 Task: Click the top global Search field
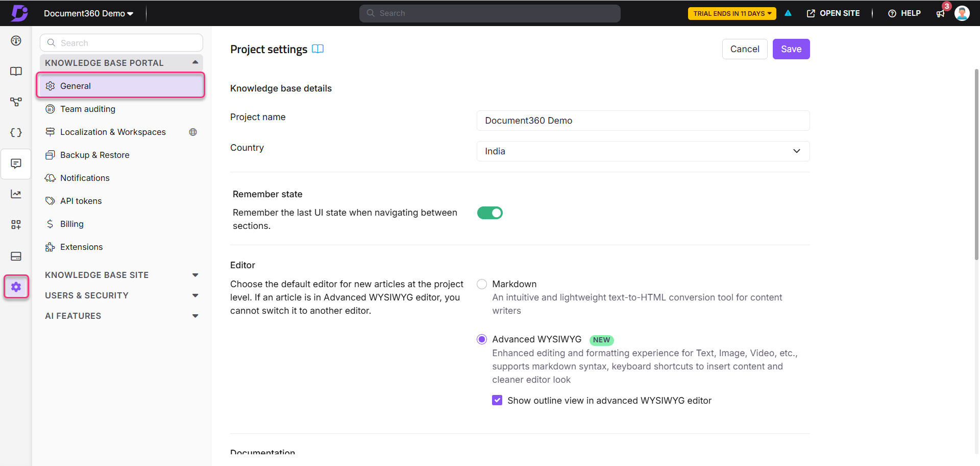(490, 14)
